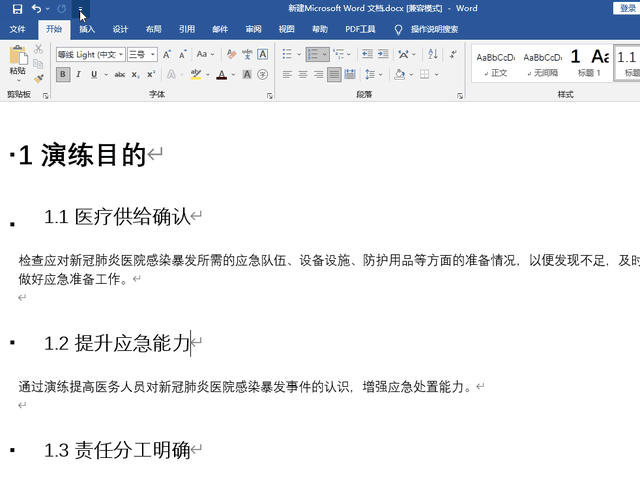Image resolution: width=640 pixels, height=484 pixels.
Task: Apply paragraph shading with the paint bucket
Action: tap(400, 74)
